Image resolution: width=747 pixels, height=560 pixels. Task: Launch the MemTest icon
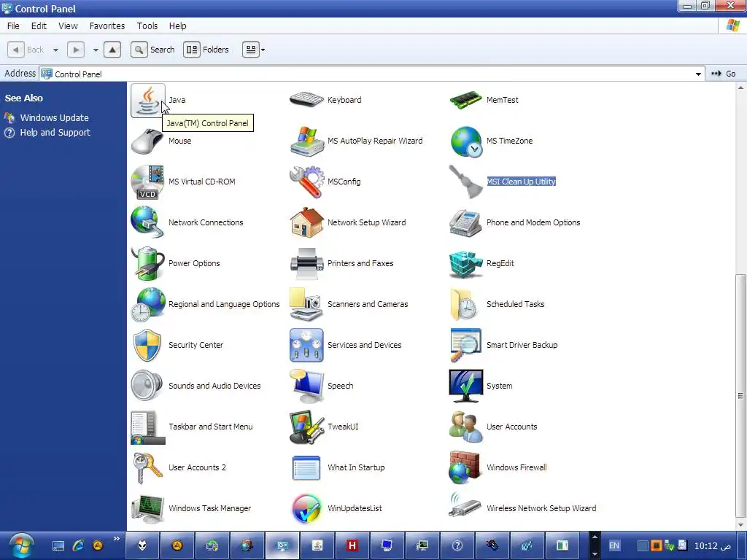tap(465, 100)
